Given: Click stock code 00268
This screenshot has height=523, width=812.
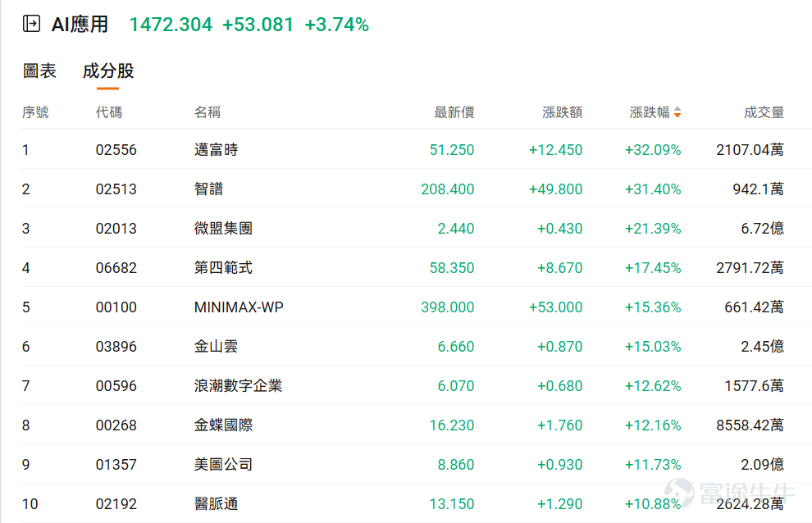Looking at the screenshot, I should tap(116, 425).
